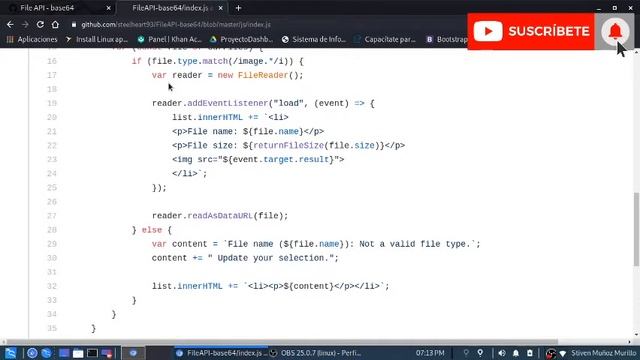Click line number 32 in the gutter
Image resolution: width=640 pixels, height=360 pixels.
click(x=52, y=286)
